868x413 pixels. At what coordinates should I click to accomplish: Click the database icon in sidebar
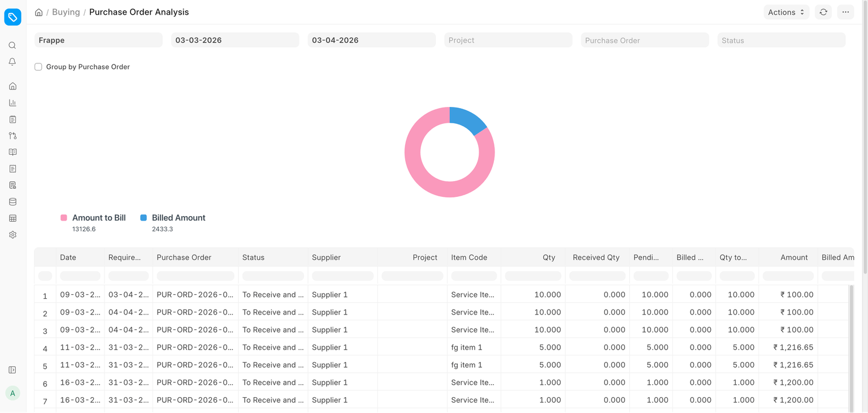click(x=12, y=202)
